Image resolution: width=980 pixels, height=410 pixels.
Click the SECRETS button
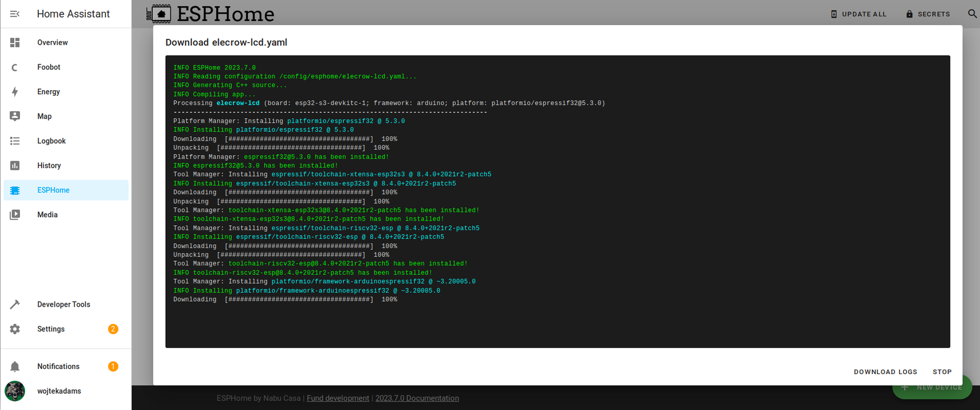click(x=928, y=14)
